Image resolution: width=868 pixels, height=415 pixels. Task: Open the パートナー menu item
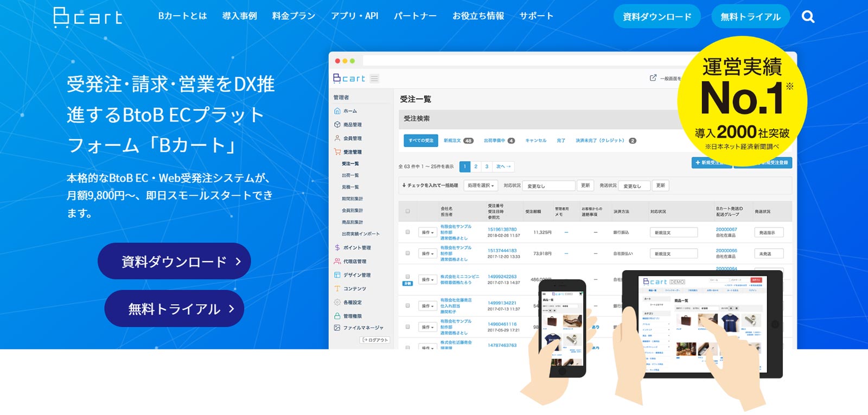pos(415,16)
